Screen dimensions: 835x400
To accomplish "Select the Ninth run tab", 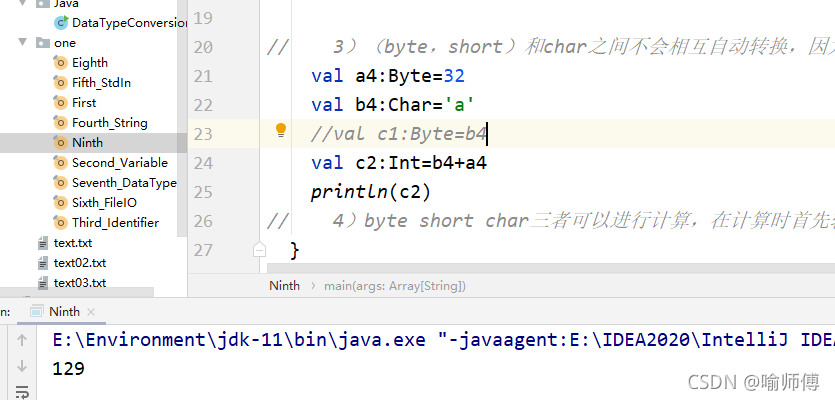I will click(x=64, y=312).
